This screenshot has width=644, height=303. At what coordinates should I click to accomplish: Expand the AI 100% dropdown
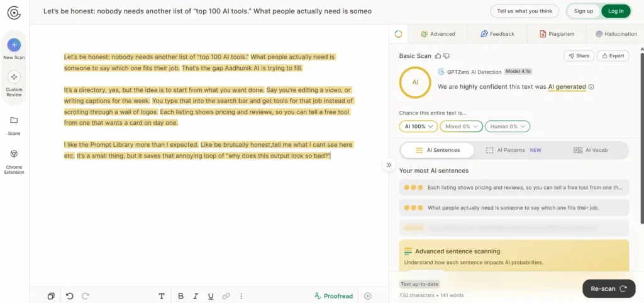(418, 127)
